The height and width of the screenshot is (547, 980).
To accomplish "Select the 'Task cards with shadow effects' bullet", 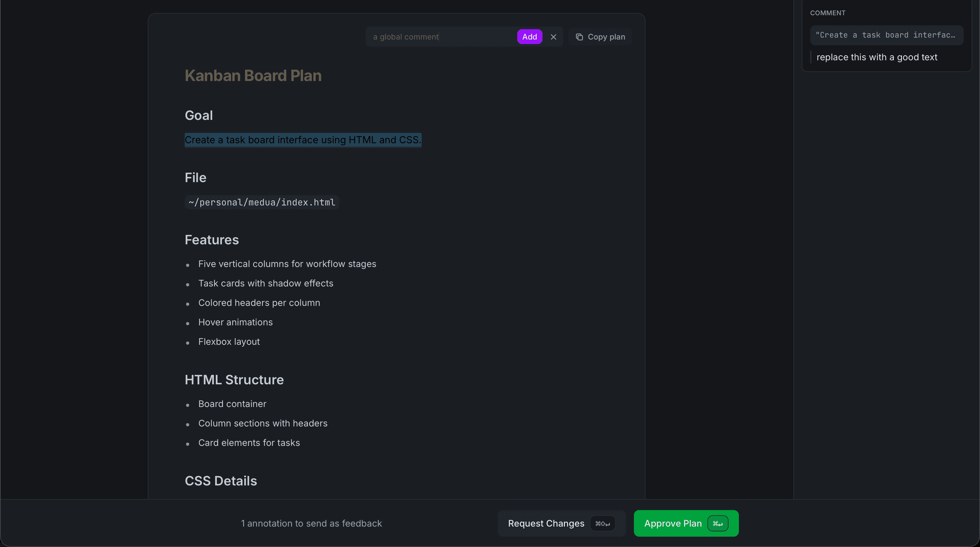I will (265, 283).
